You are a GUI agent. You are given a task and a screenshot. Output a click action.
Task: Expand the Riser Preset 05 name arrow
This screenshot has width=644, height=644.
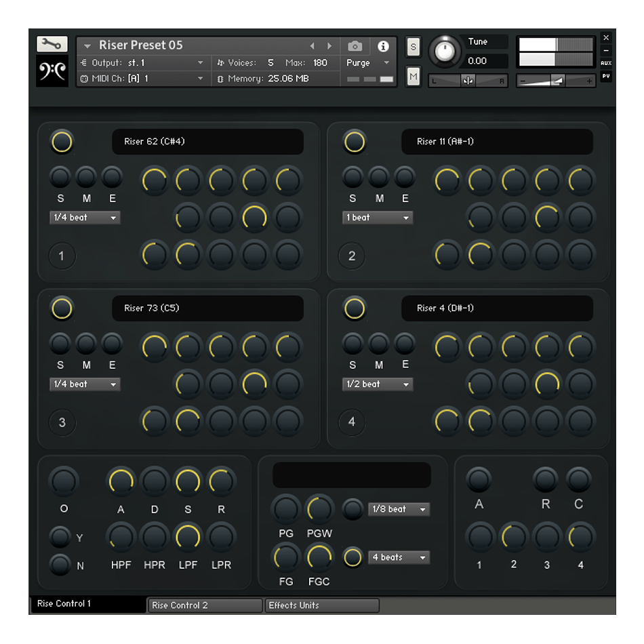[87, 46]
